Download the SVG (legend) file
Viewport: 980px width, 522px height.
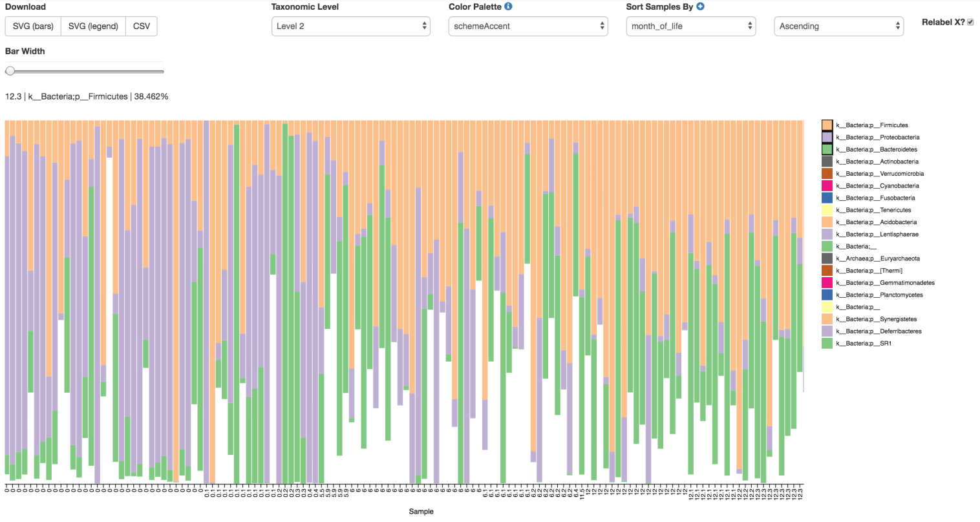[93, 26]
